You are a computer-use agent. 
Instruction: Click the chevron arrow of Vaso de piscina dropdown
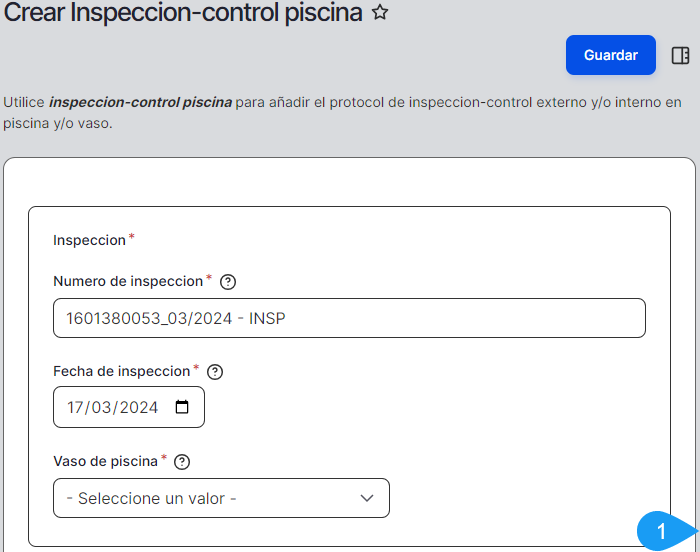click(366, 498)
